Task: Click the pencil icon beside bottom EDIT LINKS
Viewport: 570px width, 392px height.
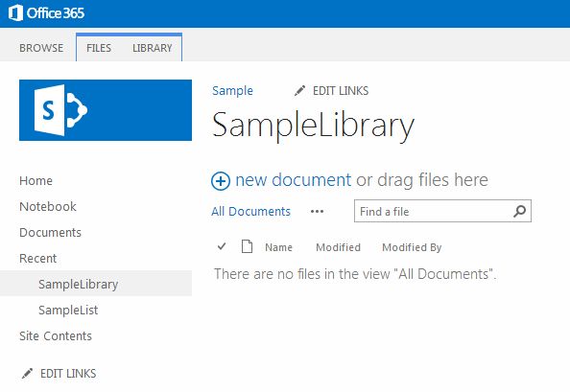Action: pyautogui.click(x=27, y=373)
